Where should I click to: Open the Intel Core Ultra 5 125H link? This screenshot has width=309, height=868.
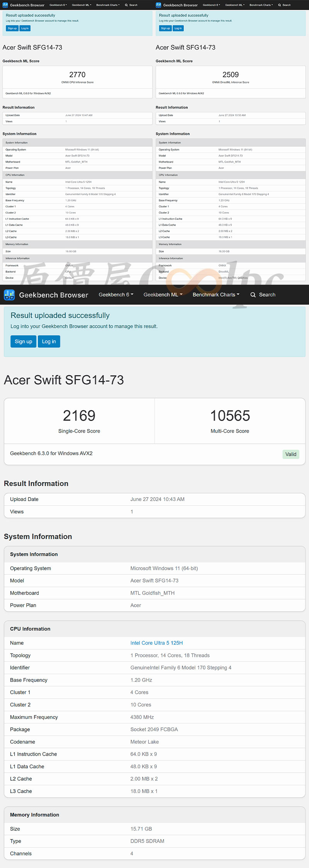[156, 643]
